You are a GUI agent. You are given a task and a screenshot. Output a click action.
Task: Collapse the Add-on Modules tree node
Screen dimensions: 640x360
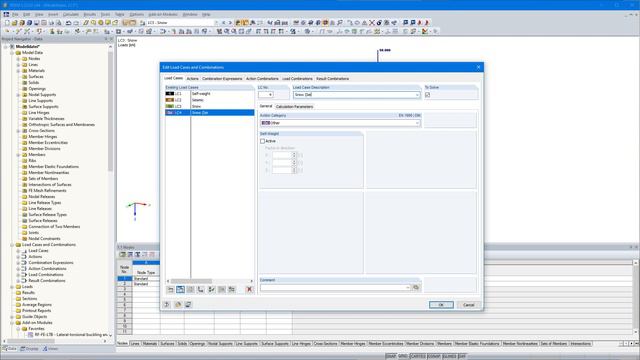tap(12, 323)
